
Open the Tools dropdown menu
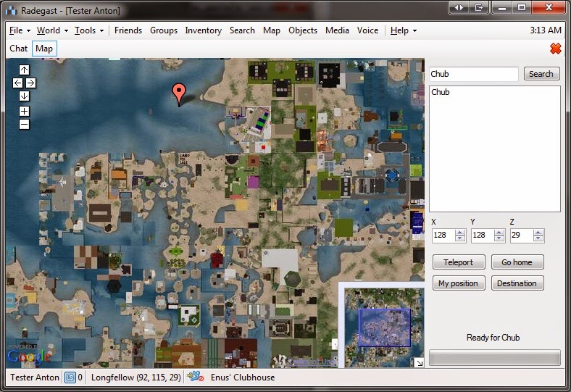pyautogui.click(x=89, y=30)
